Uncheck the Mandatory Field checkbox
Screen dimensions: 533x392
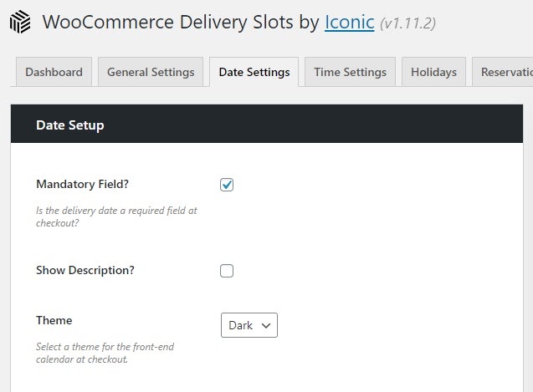coord(227,185)
